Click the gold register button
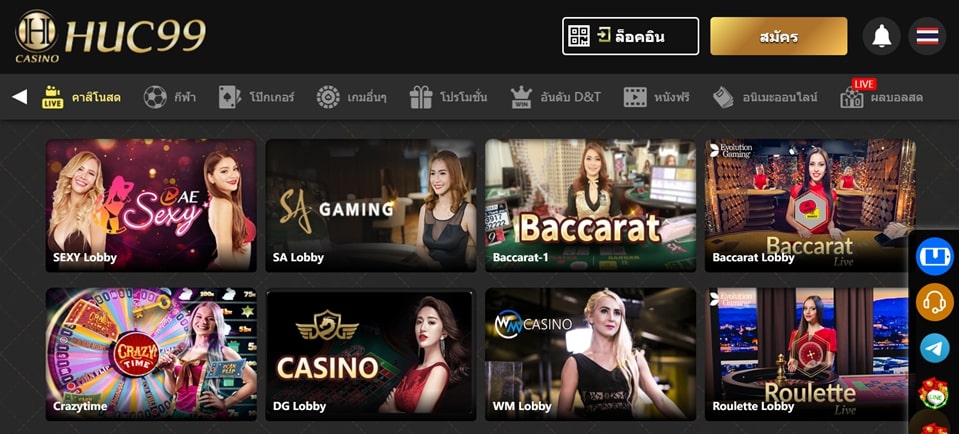 pyautogui.click(x=779, y=36)
